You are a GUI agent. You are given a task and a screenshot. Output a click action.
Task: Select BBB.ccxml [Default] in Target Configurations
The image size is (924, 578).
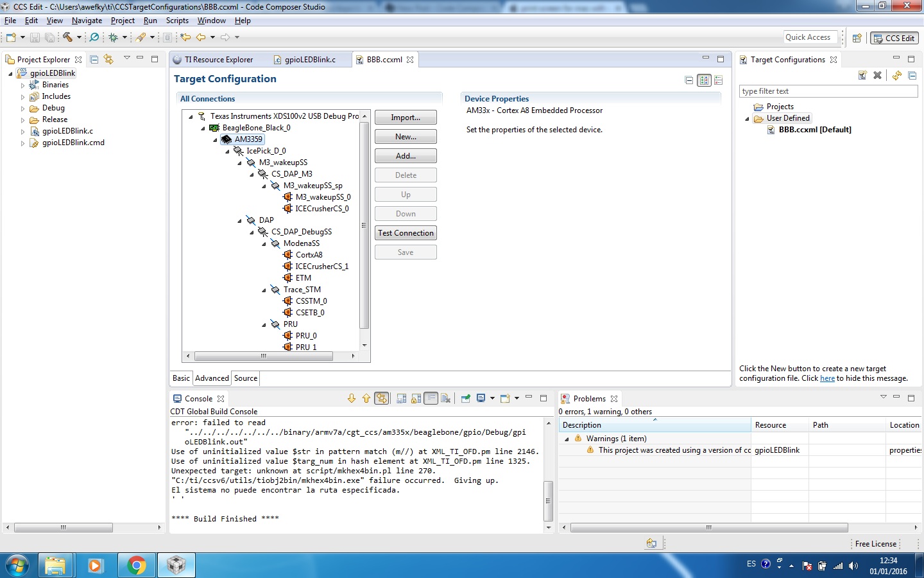815,130
